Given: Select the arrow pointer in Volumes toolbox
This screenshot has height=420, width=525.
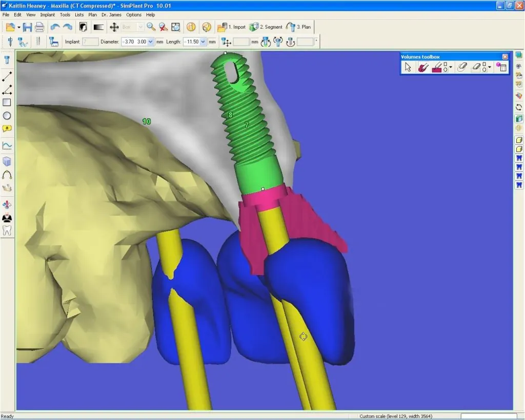Looking at the screenshot, I should tap(408, 67).
